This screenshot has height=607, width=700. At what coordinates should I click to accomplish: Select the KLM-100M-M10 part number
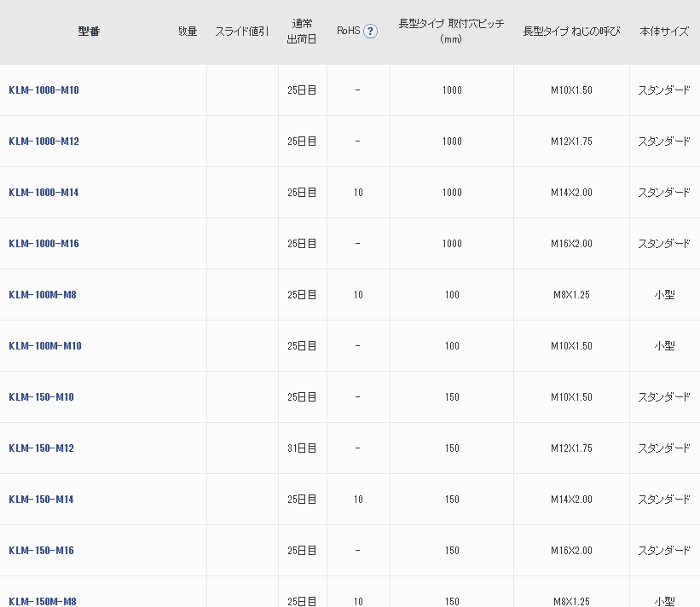(x=45, y=346)
